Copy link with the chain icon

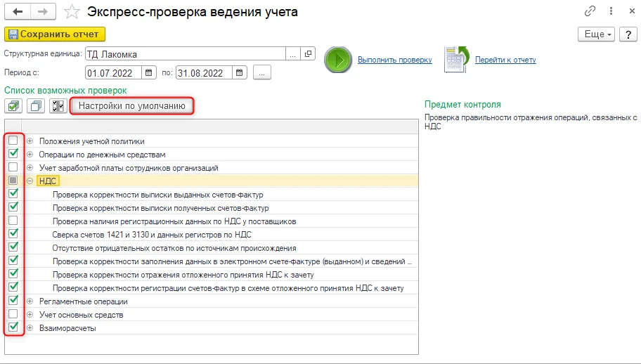(590, 11)
